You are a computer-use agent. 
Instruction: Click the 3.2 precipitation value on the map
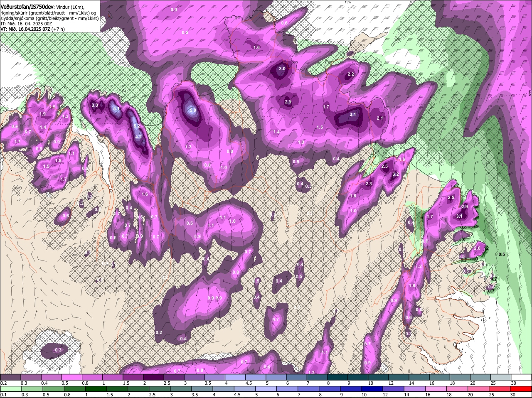click(396, 174)
